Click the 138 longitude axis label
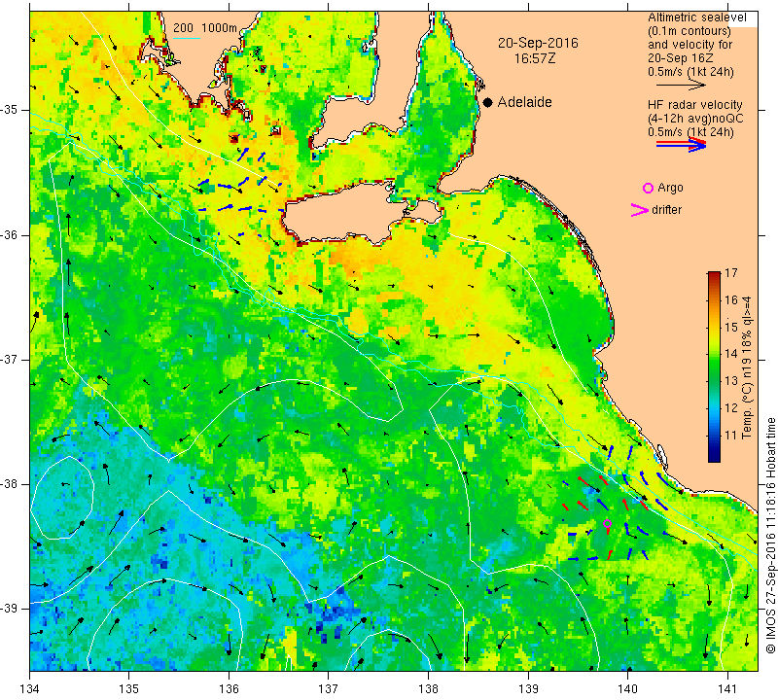The height and width of the screenshot is (700, 778). click(x=428, y=689)
